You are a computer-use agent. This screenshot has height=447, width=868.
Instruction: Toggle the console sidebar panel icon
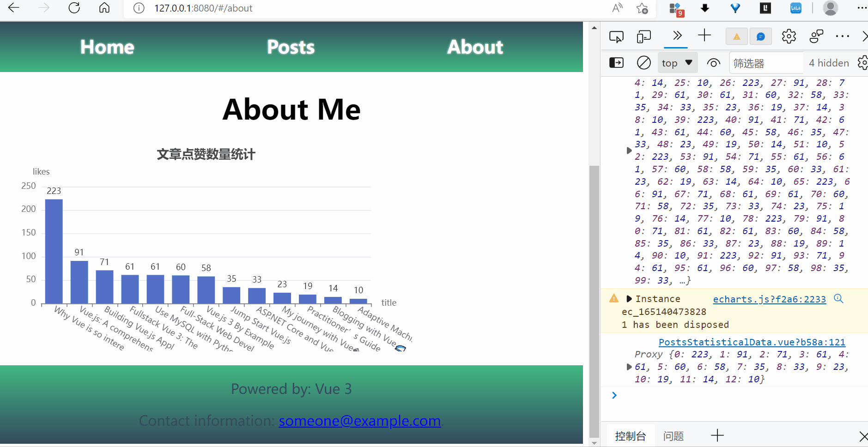click(x=616, y=63)
